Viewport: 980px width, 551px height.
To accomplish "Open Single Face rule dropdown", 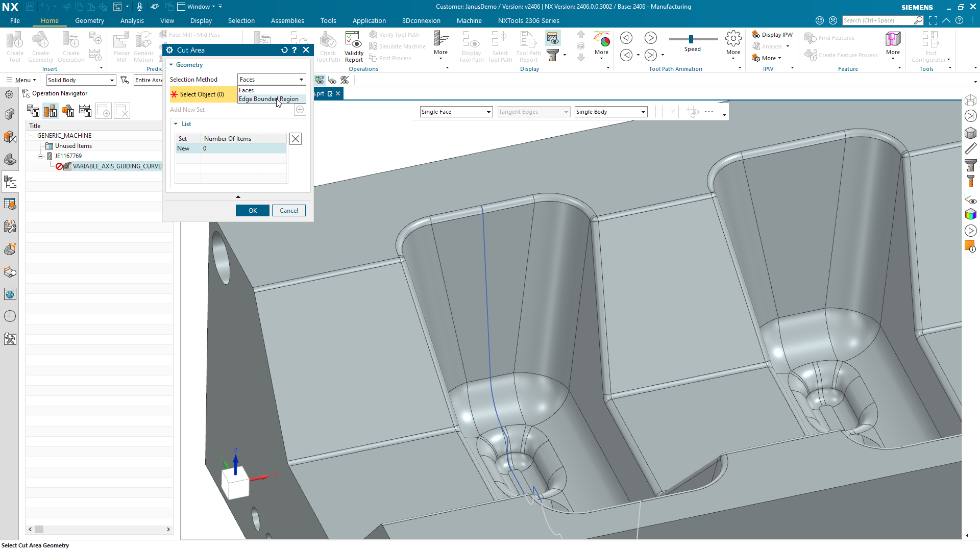I will (x=456, y=112).
